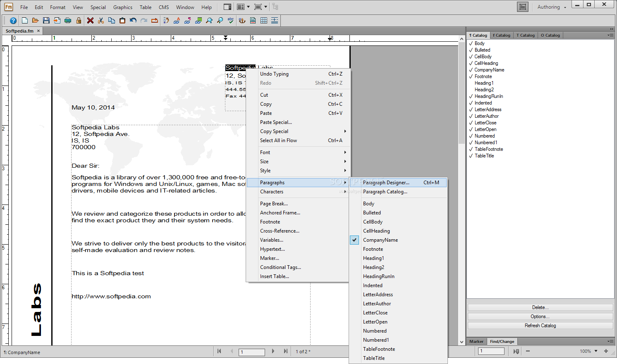Toggle CellBody checkmark in catalog panel
Image resolution: width=617 pixels, height=364 pixels.
click(471, 57)
